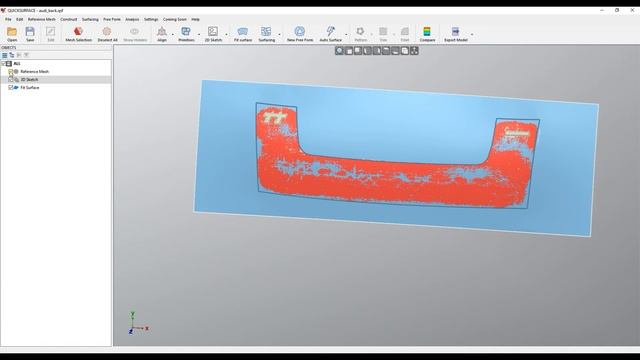Open the Surfacing dropdown arrow
The width and height of the screenshot is (640, 360).
point(280,34)
